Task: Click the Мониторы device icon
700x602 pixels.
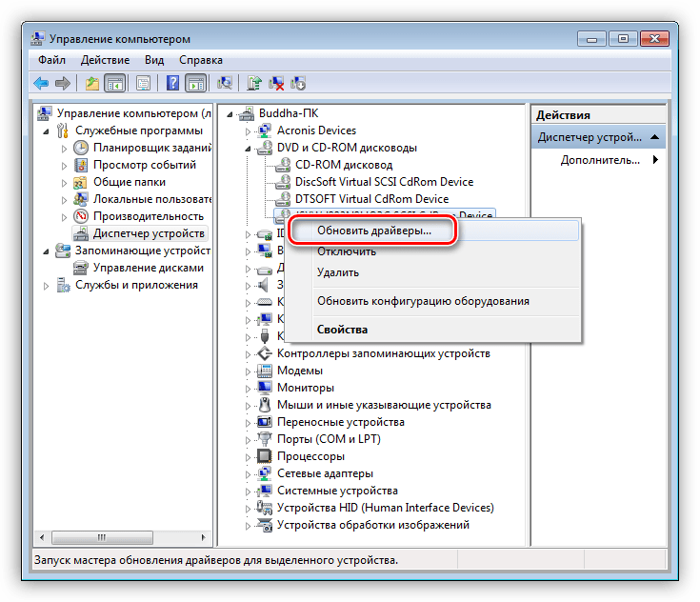Action: click(265, 388)
